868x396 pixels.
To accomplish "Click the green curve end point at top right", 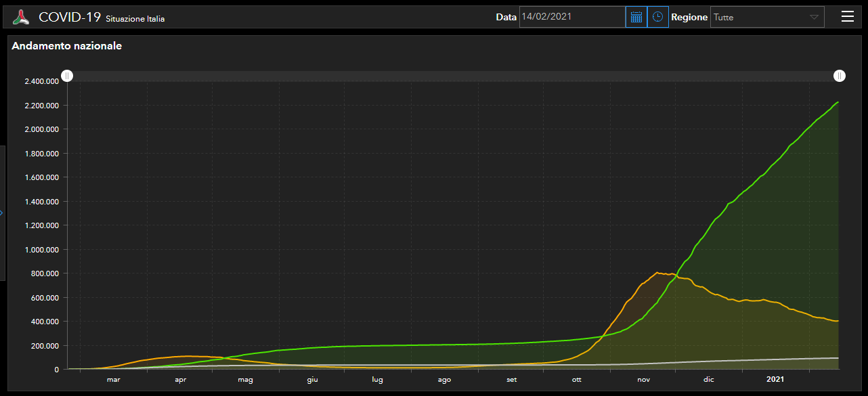I will pyautogui.click(x=838, y=102).
